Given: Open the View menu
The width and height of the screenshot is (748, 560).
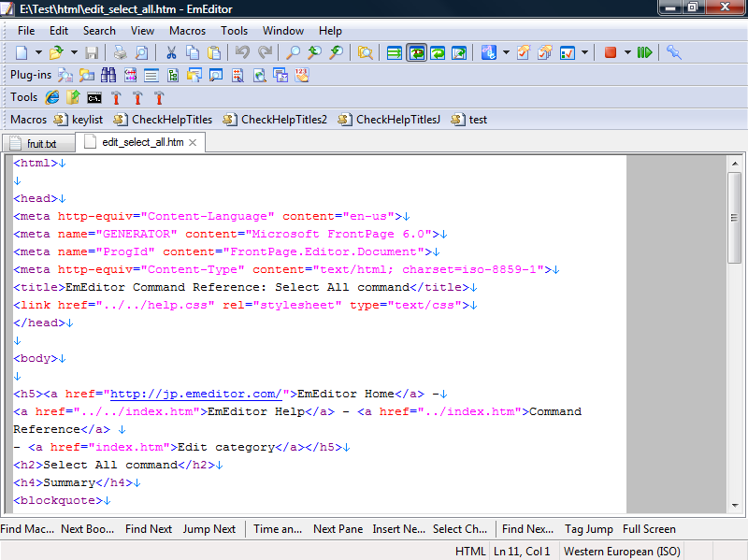Looking at the screenshot, I should (142, 31).
